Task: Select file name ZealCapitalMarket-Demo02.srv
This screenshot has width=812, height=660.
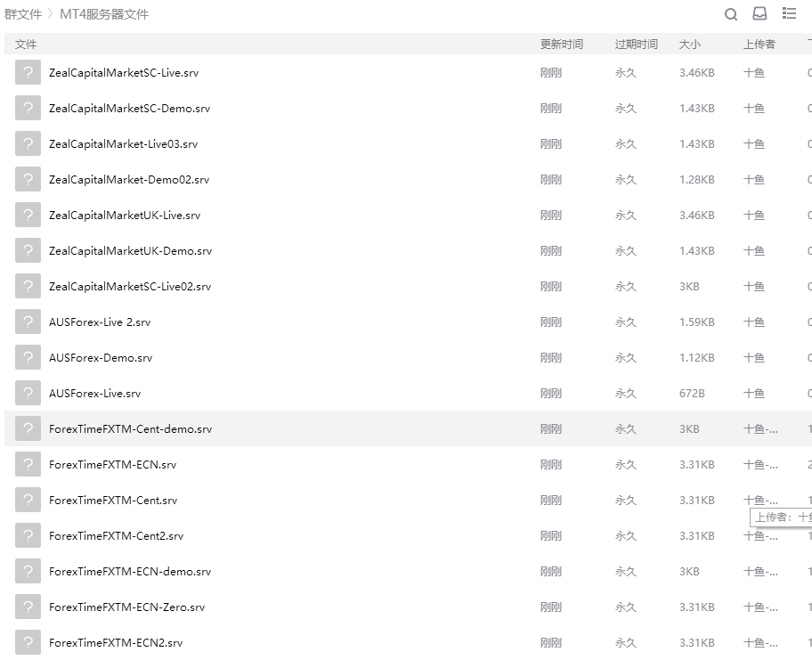Action: pyautogui.click(x=129, y=180)
